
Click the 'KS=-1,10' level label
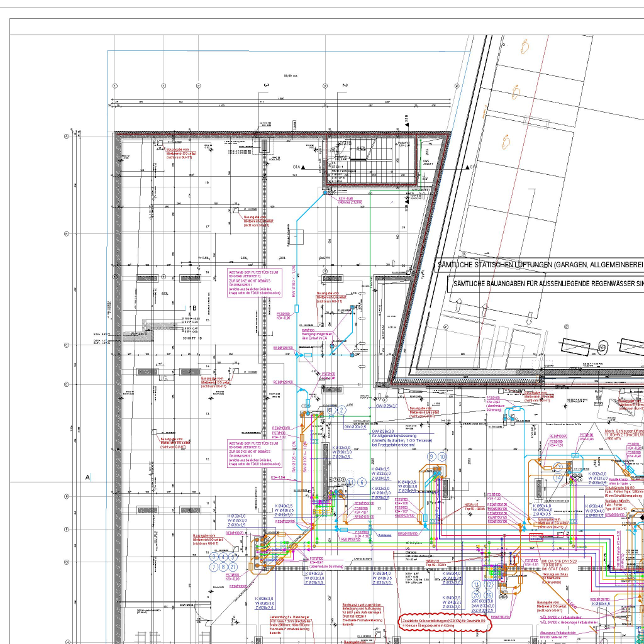tap(362, 536)
